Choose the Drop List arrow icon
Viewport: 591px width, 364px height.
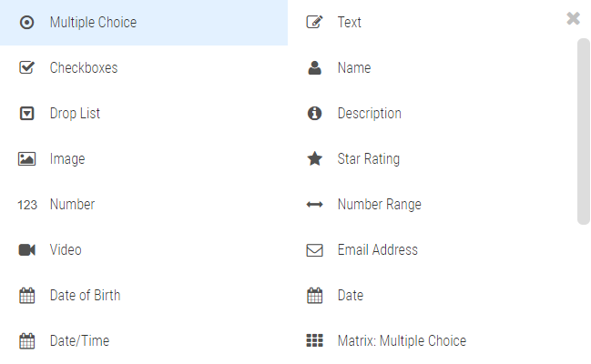[26, 114]
